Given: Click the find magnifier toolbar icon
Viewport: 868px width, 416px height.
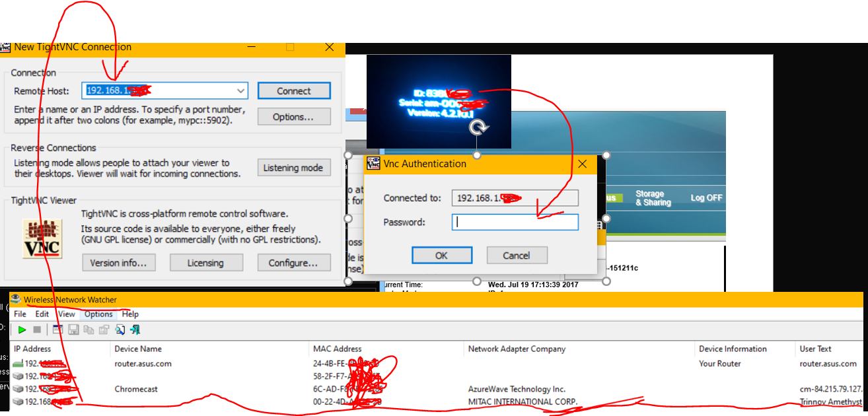Looking at the screenshot, I should (x=120, y=329).
